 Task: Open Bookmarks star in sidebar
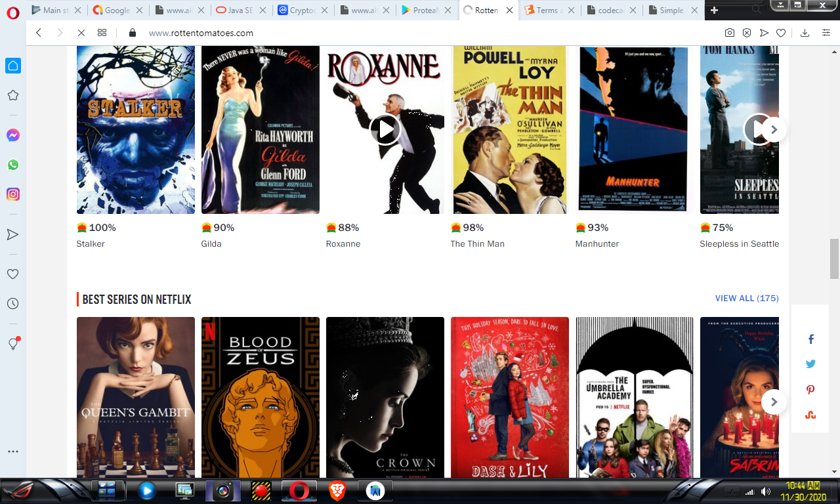13,95
